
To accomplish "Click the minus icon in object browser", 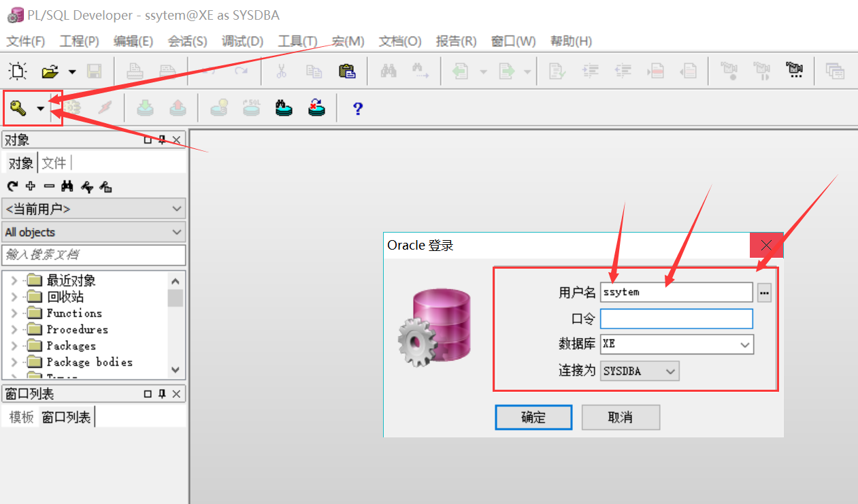I will click(x=49, y=186).
